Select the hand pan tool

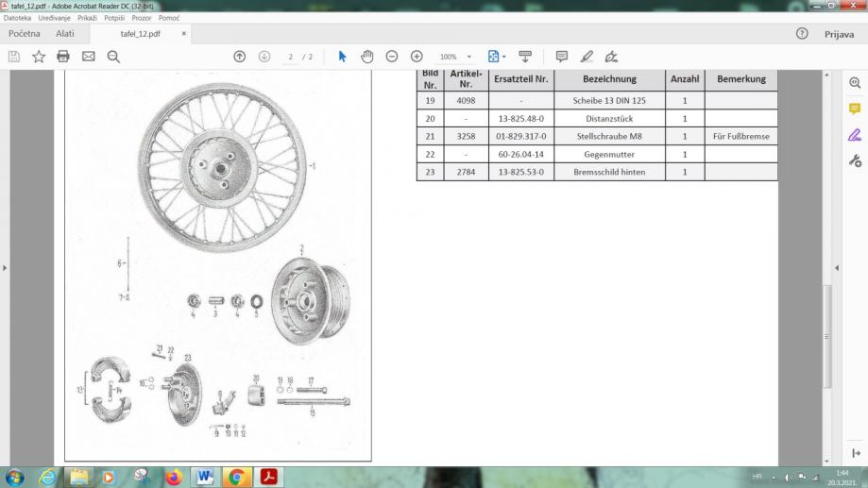[366, 57]
